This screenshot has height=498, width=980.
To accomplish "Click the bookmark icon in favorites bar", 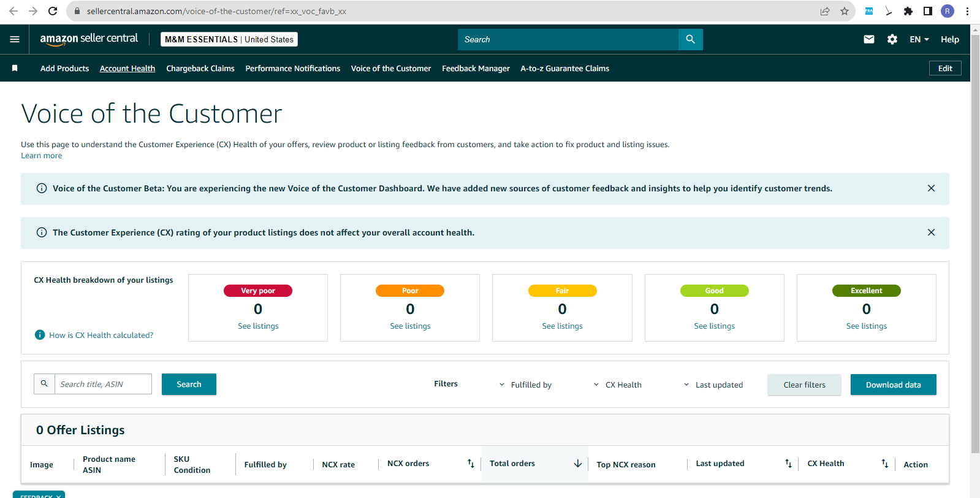I will [15, 68].
